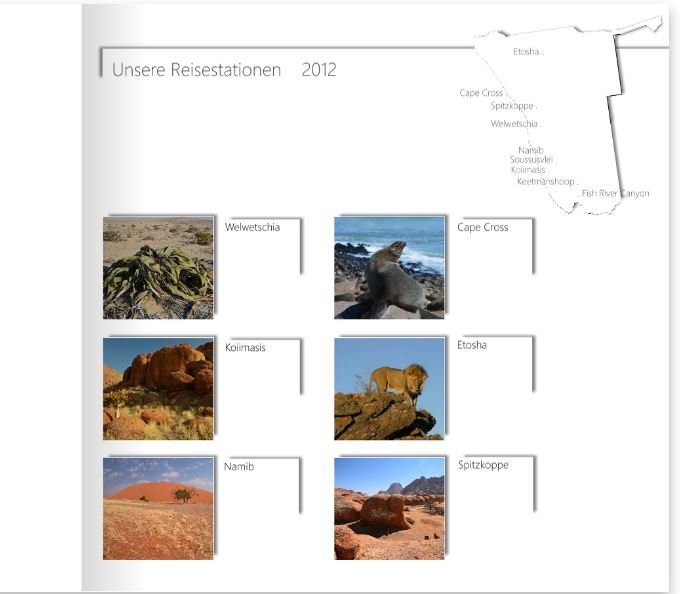
Task: Open the Spitzkoppe boulder photo
Action: [x=389, y=509]
